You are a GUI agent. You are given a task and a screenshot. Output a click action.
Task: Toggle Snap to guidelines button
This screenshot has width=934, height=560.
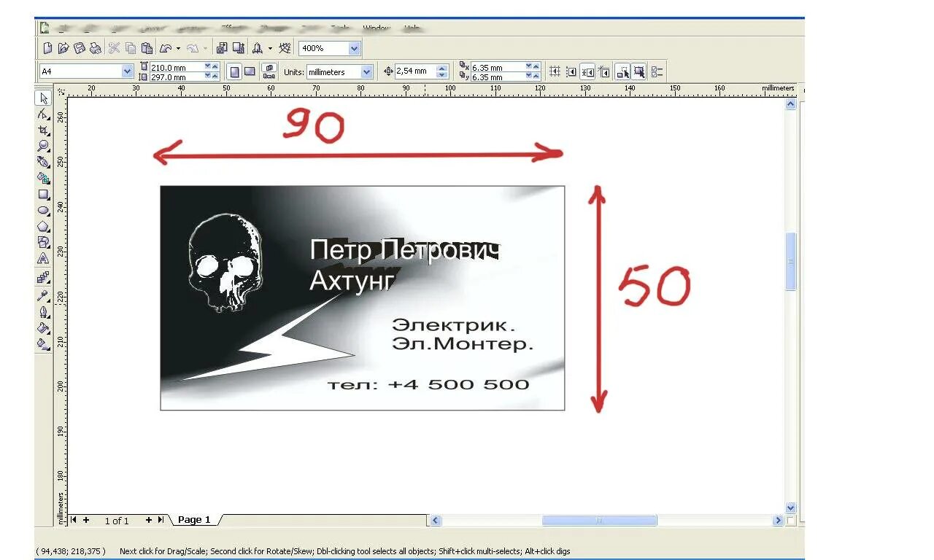coord(571,71)
